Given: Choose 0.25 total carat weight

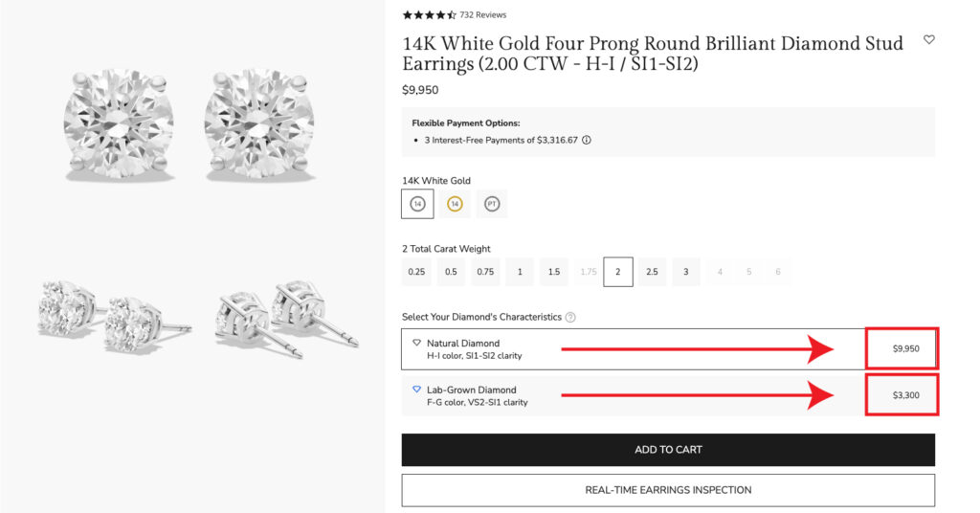Looking at the screenshot, I should tap(416, 272).
